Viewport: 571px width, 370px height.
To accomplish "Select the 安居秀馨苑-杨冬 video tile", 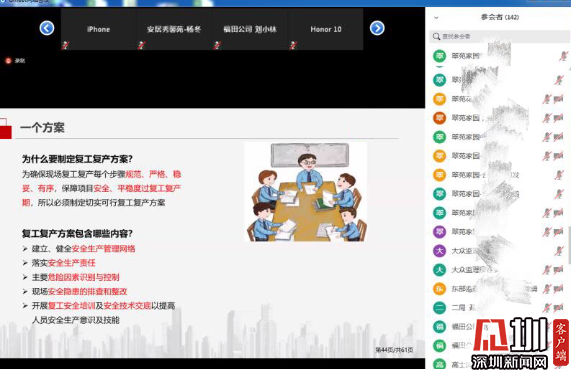I will click(174, 29).
